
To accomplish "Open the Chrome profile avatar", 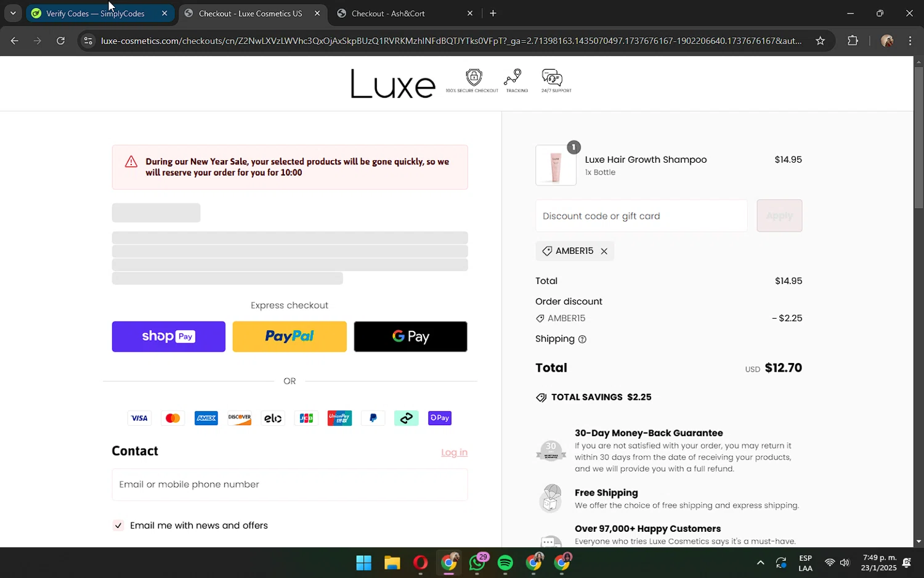I will [887, 41].
